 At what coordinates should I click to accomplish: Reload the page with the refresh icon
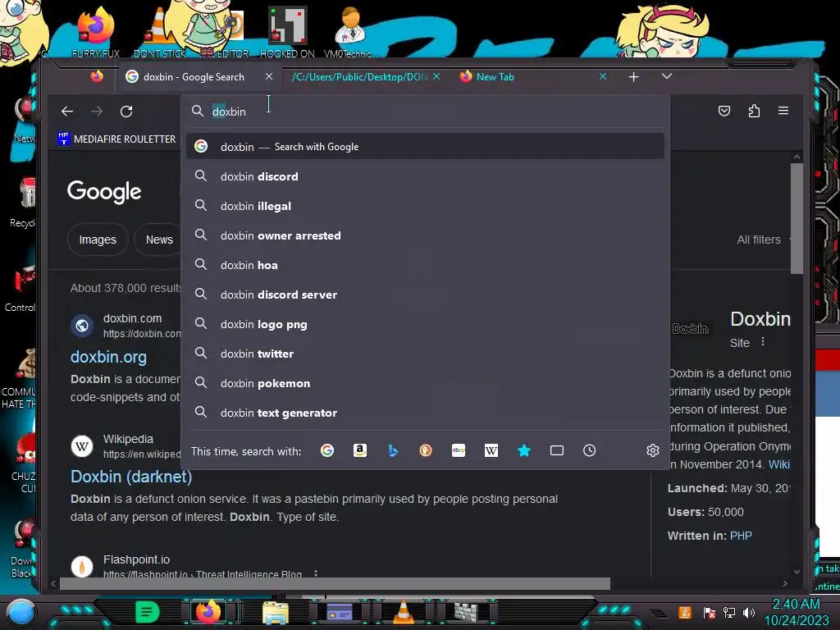[x=126, y=112]
